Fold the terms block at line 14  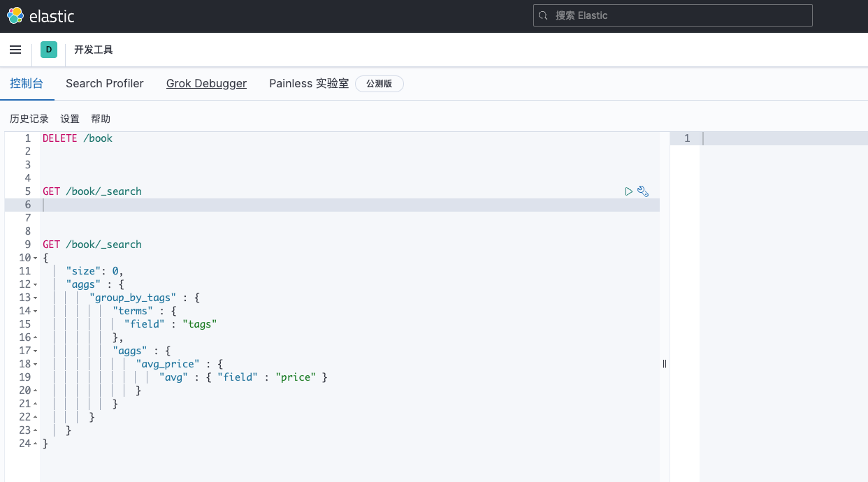36,312
